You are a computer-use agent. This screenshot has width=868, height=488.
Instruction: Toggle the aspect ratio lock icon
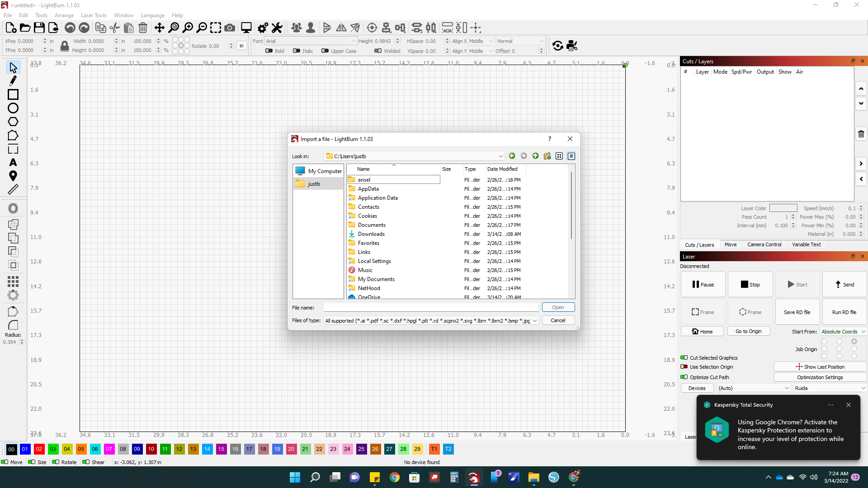(65, 46)
